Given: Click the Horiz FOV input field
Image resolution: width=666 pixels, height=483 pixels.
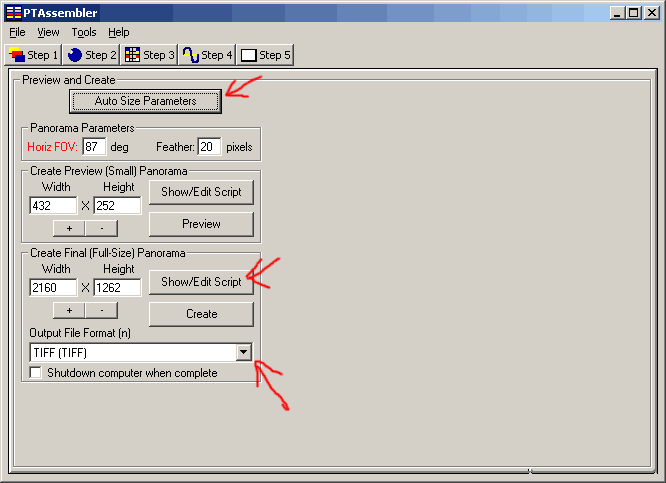Looking at the screenshot, I should tap(94, 147).
